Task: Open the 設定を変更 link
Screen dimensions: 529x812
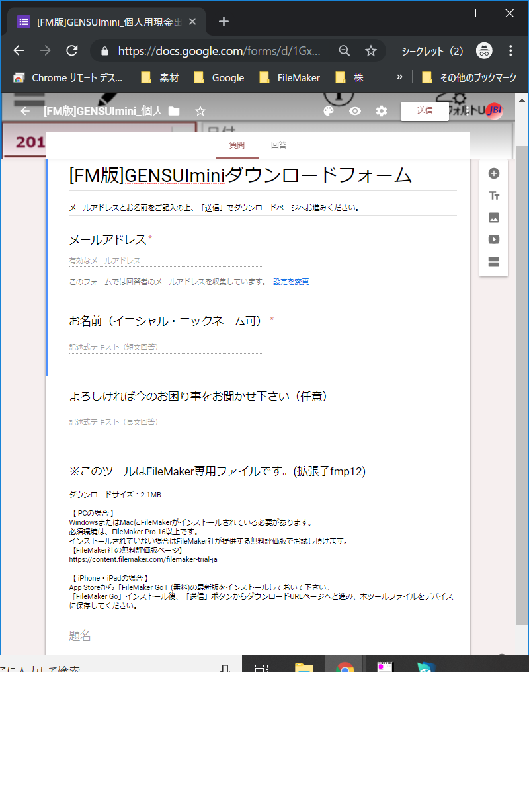Action: (x=292, y=282)
